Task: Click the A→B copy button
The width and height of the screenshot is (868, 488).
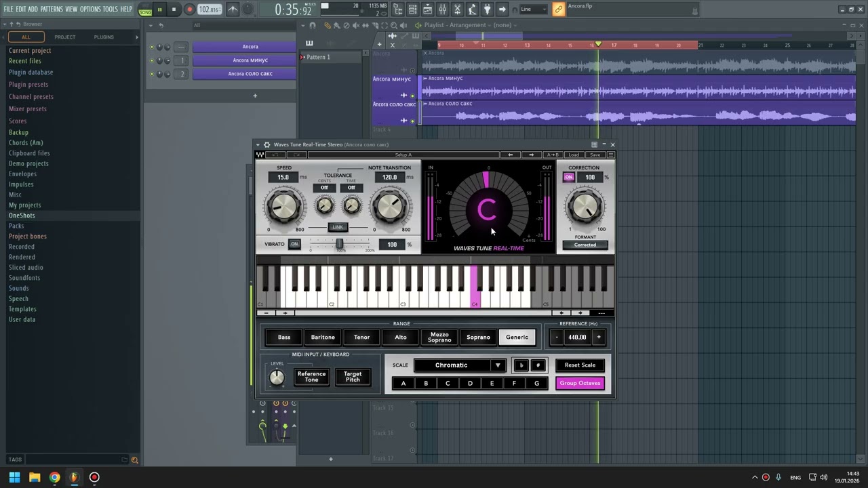Action: coord(553,155)
